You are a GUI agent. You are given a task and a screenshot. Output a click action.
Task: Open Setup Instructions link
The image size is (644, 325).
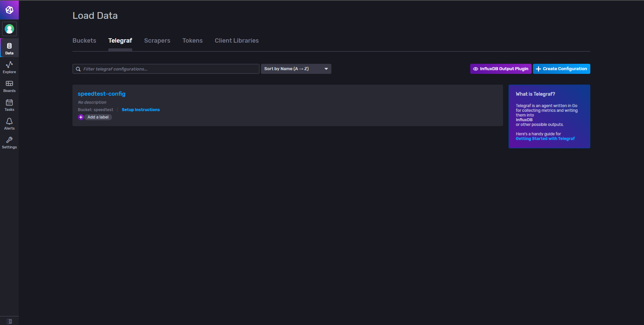point(141,110)
